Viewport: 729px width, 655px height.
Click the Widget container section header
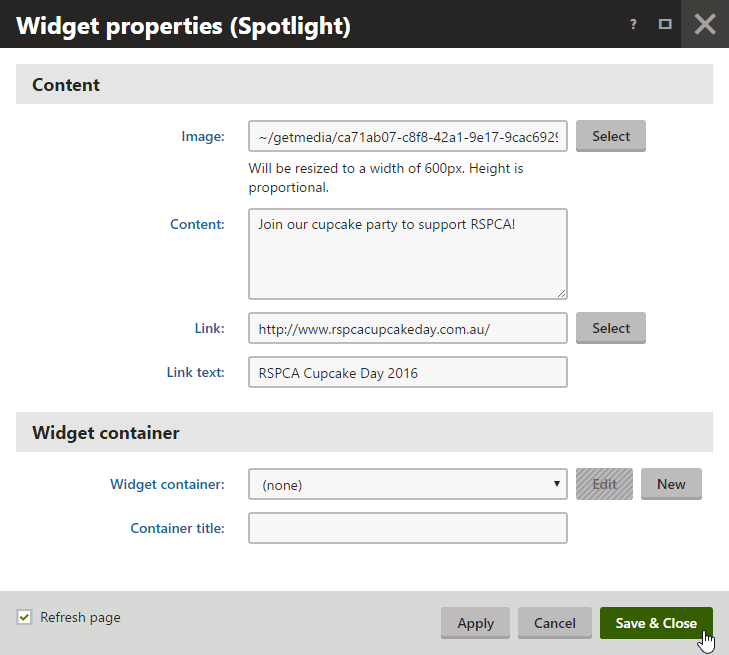tap(106, 433)
